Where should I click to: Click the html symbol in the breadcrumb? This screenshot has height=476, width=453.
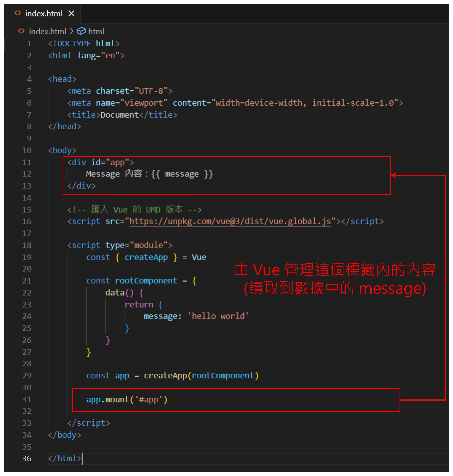pyautogui.click(x=96, y=31)
